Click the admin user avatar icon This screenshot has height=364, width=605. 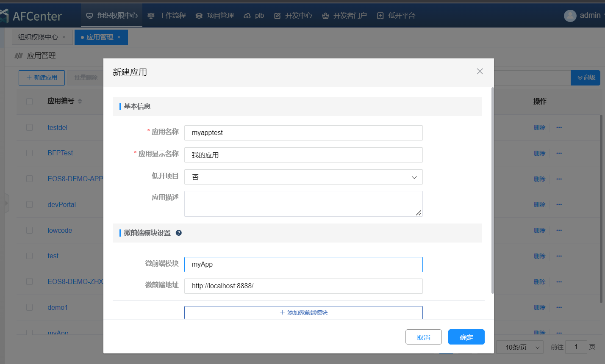570,16
